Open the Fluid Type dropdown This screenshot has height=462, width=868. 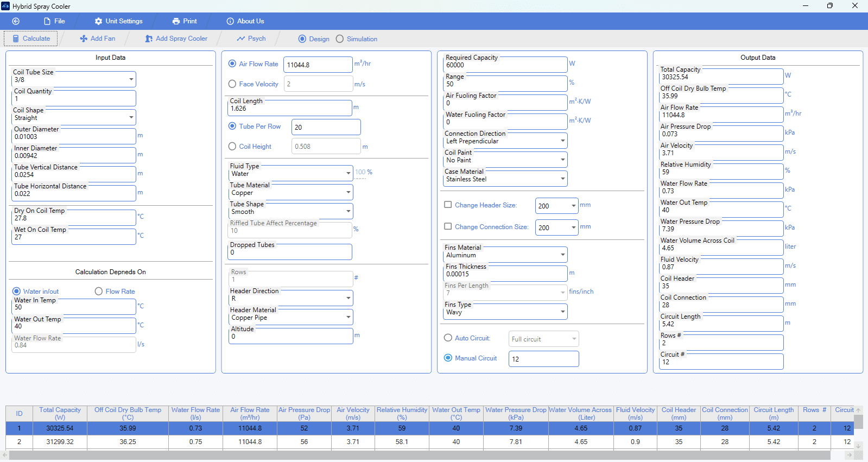click(x=290, y=174)
